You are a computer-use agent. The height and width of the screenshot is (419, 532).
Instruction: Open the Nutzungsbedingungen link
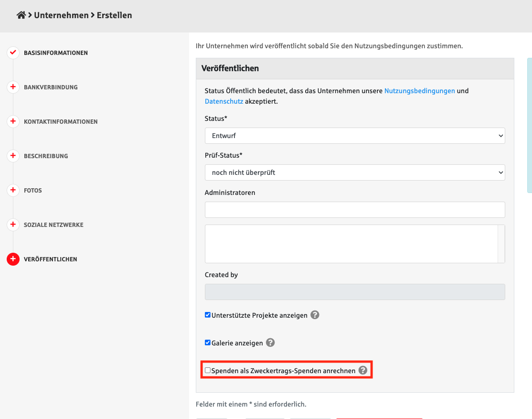click(419, 90)
